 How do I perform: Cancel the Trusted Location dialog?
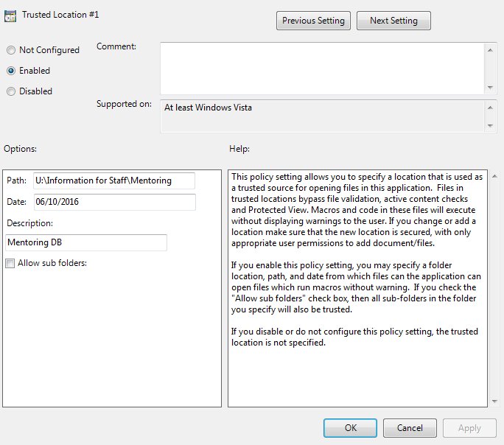click(410, 427)
